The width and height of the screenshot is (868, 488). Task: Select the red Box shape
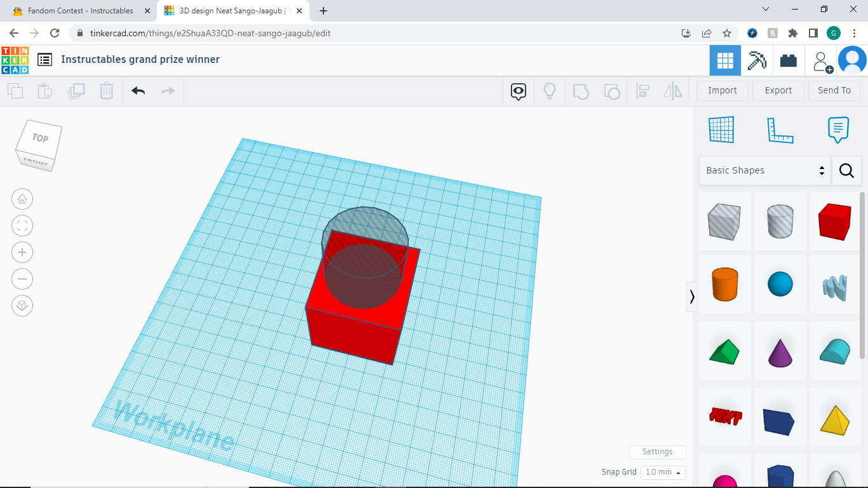point(835,221)
